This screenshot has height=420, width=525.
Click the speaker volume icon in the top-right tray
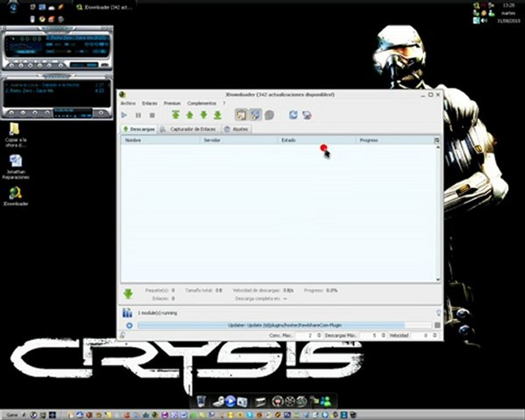coord(484,21)
